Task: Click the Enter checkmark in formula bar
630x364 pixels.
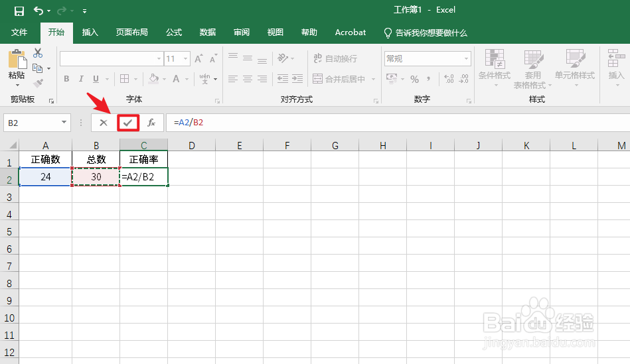Action: (x=127, y=123)
